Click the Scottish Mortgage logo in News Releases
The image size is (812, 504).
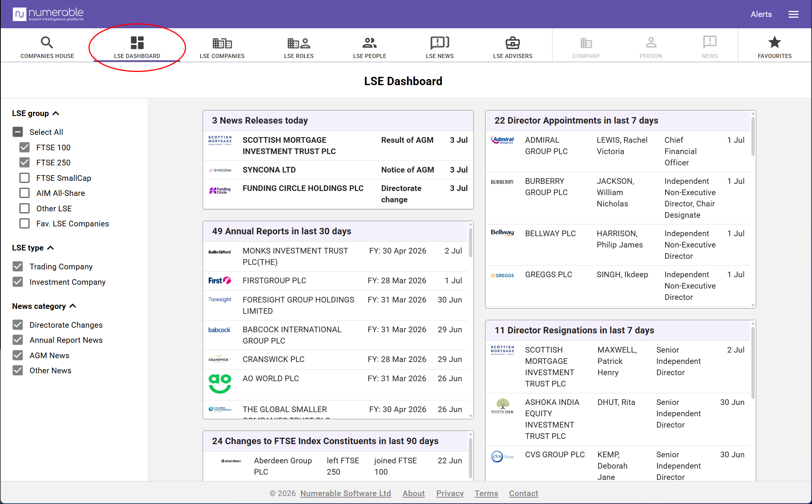coord(220,140)
